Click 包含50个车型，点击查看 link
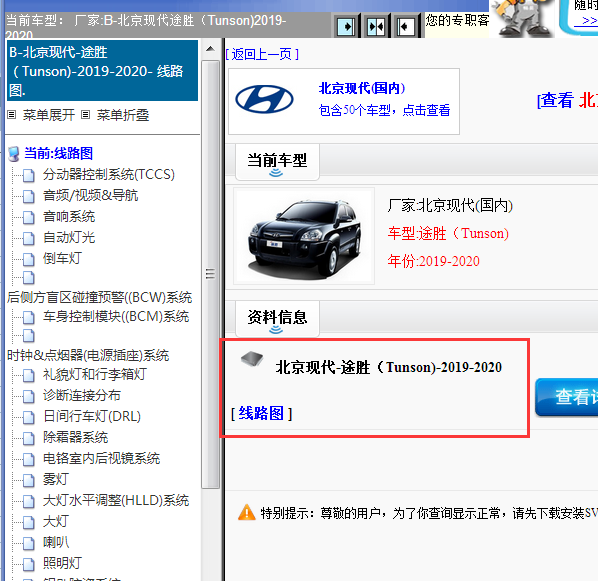 pyautogui.click(x=384, y=110)
